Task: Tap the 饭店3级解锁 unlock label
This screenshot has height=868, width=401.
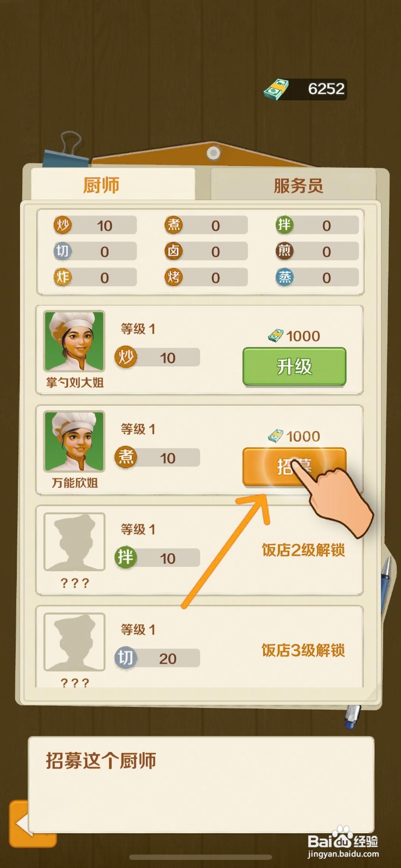Action: pyautogui.click(x=303, y=650)
